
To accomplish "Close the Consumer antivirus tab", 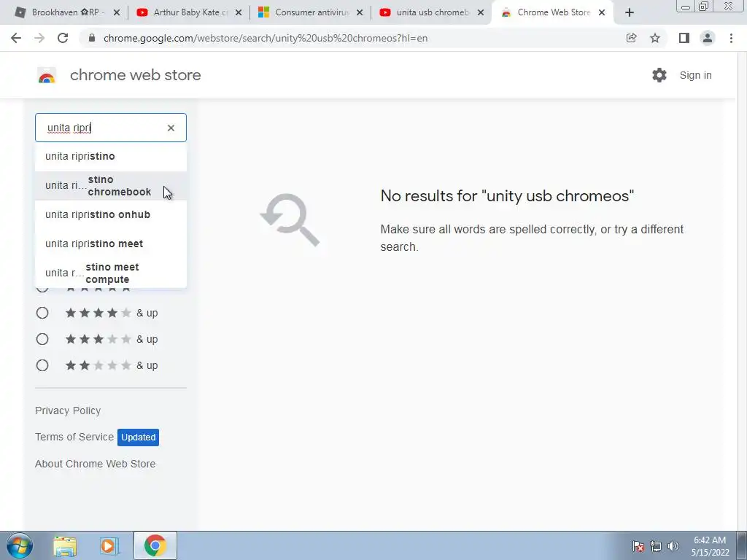I will [x=360, y=12].
